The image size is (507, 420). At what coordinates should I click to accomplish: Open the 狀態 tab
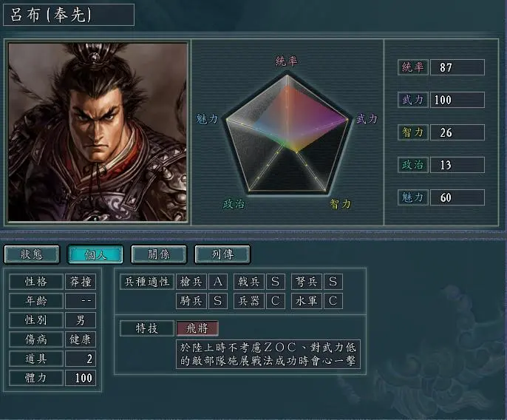(x=32, y=254)
